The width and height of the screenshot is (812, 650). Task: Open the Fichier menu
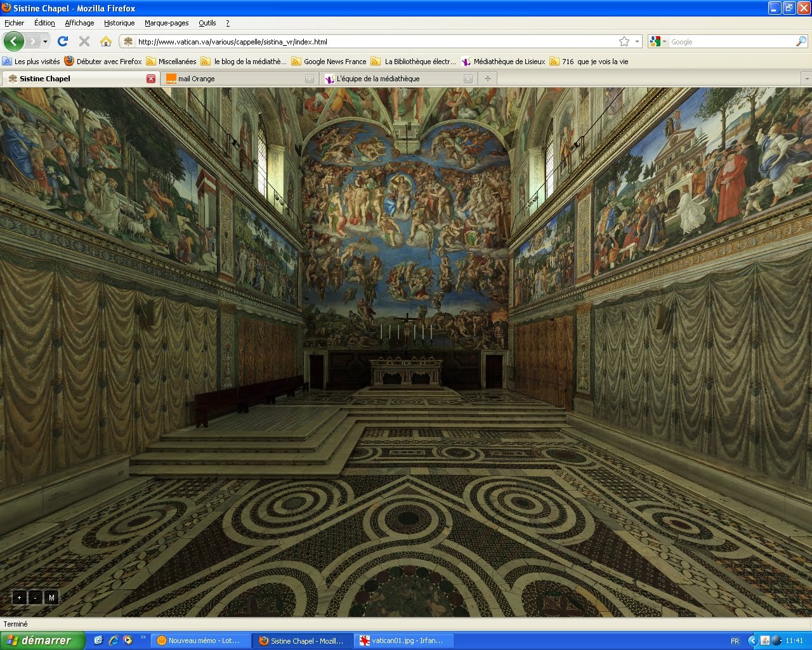pos(15,23)
